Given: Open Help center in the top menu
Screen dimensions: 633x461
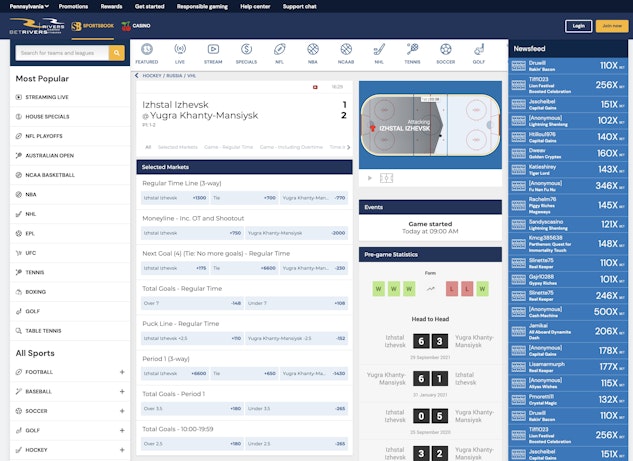Looking at the screenshot, I should 255,6.
